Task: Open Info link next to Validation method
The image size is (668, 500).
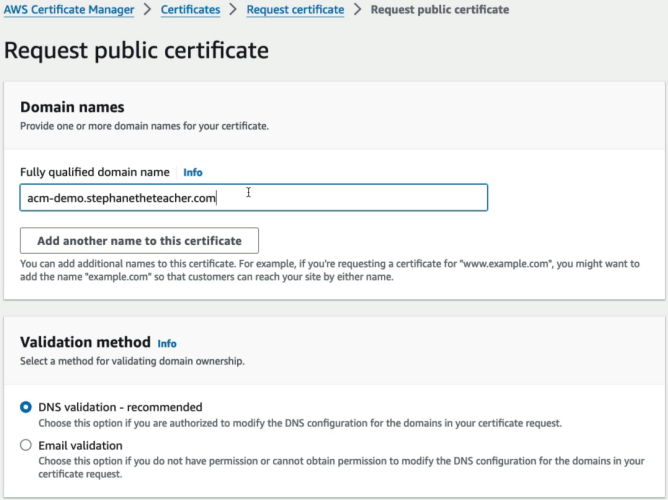Action: [167, 343]
